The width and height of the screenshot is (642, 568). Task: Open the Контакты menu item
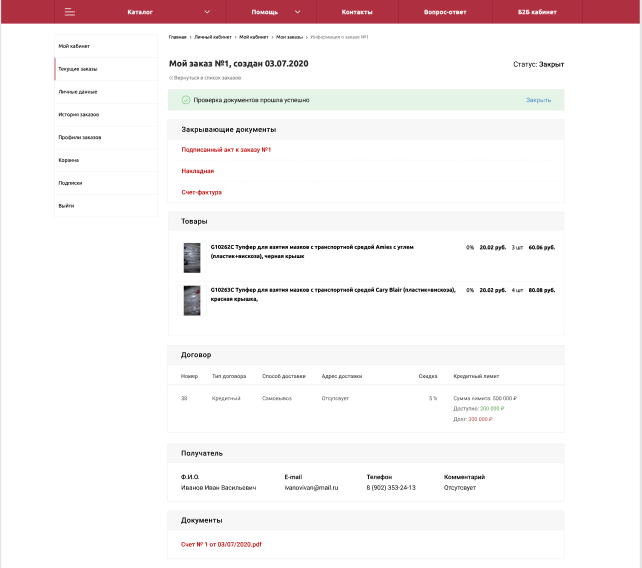[x=357, y=12]
